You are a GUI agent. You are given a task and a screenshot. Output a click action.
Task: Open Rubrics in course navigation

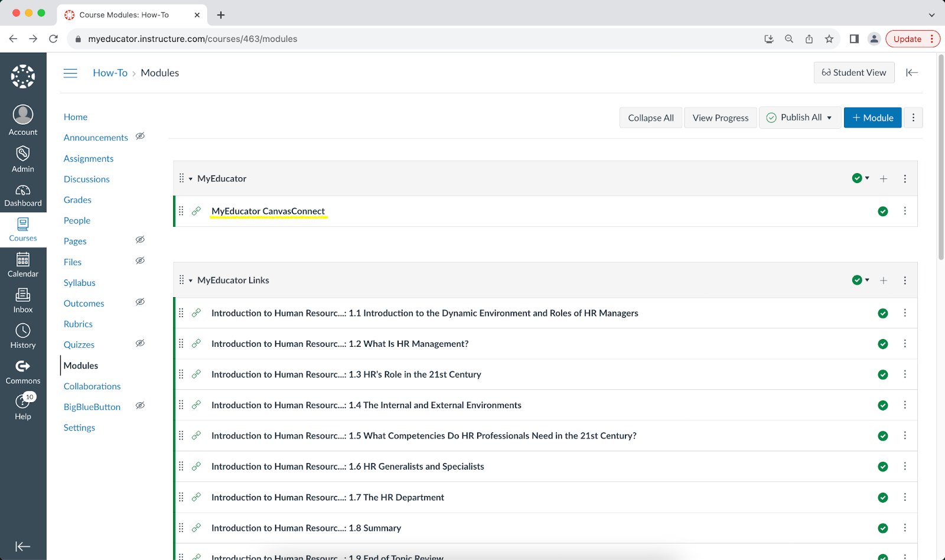tap(78, 324)
